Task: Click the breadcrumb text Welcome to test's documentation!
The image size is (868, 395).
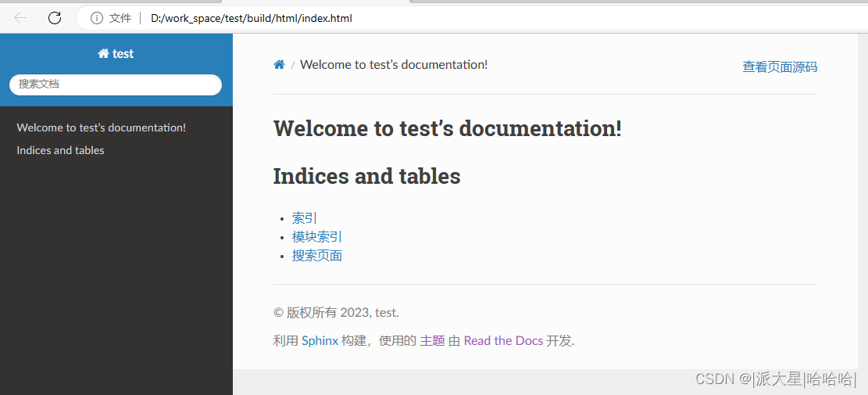Action: coord(394,64)
